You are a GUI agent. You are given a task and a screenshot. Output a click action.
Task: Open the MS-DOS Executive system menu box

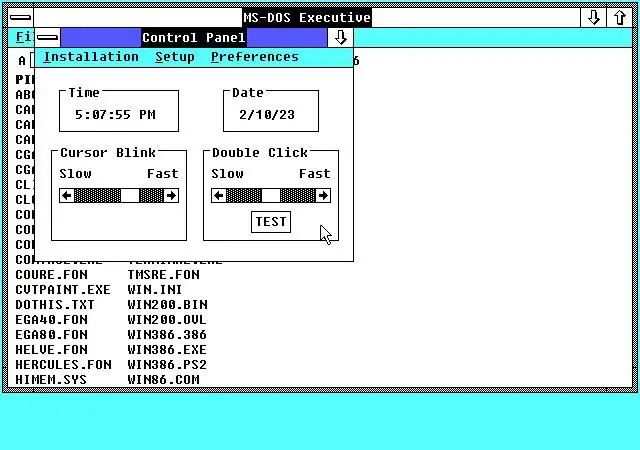click(20, 18)
